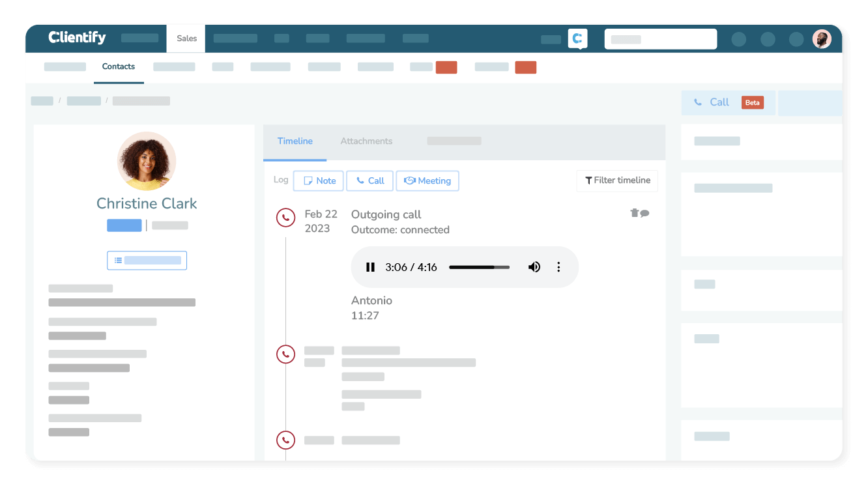The image size is (868, 486).
Task: Mute the recording via the speaker icon
Action: click(x=534, y=266)
